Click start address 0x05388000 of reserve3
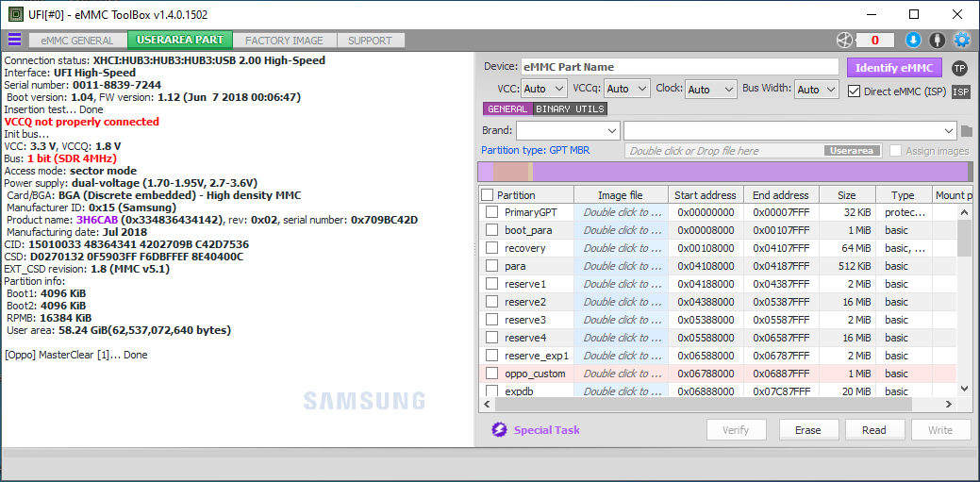 coord(705,320)
